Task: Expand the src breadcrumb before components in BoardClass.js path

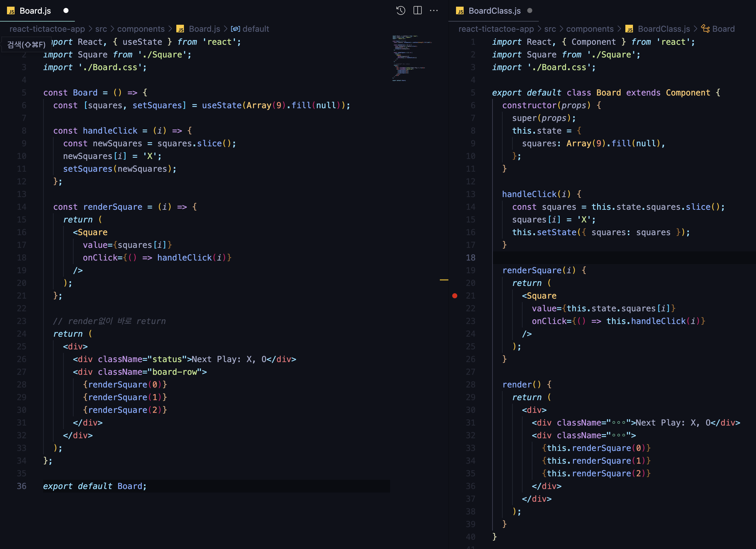Action: coord(550,29)
